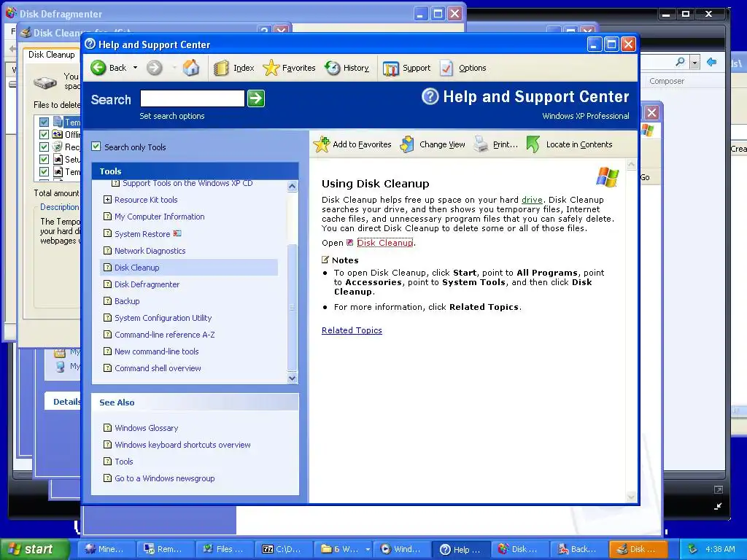Click the drive glossary link
The height and width of the screenshot is (560, 747).
pos(532,200)
